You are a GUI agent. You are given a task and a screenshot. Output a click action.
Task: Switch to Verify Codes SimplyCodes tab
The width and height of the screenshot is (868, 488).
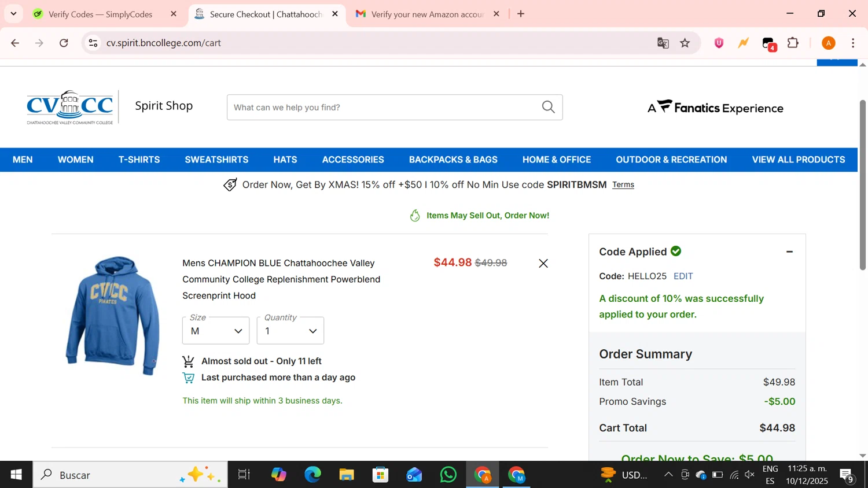(x=101, y=14)
